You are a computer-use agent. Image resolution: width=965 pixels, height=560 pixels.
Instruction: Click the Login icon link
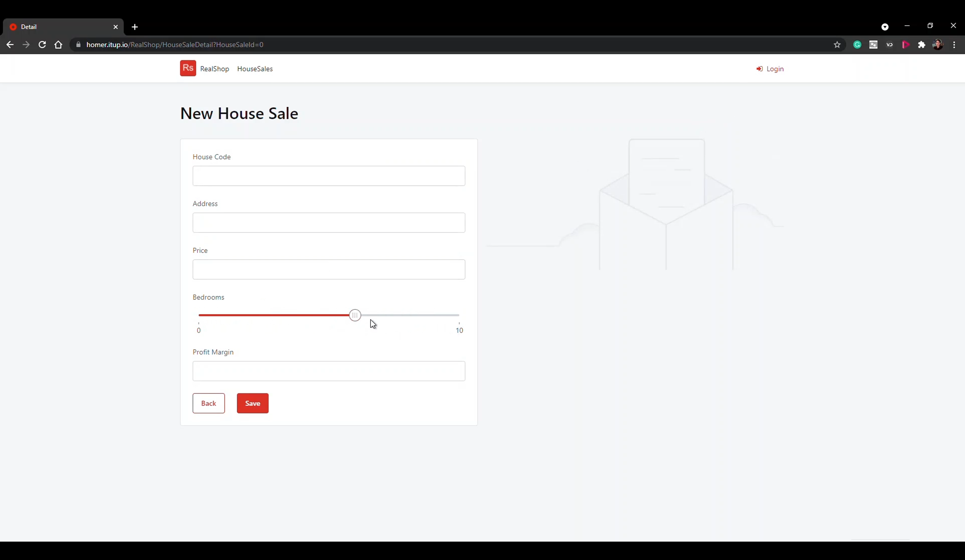coord(760,69)
